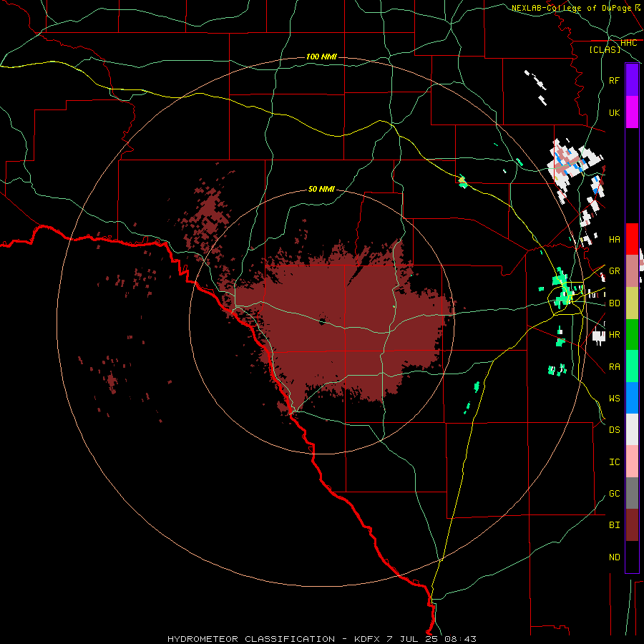Click the 'BD' legend label

(614, 303)
